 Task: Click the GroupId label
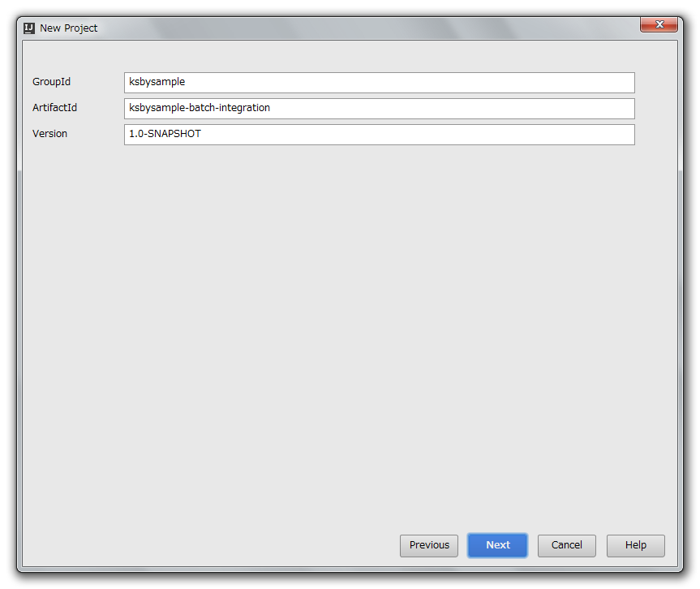point(51,82)
